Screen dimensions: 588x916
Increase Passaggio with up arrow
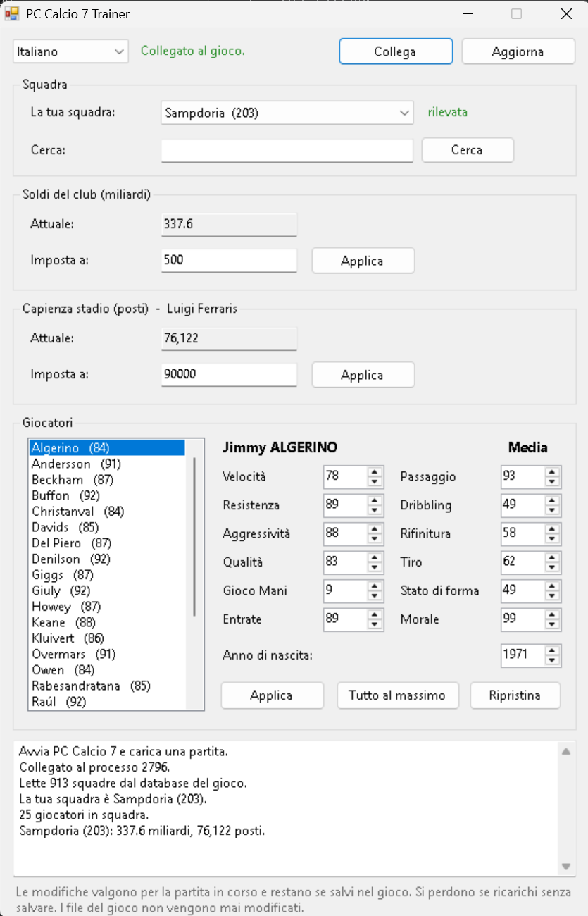coord(553,472)
